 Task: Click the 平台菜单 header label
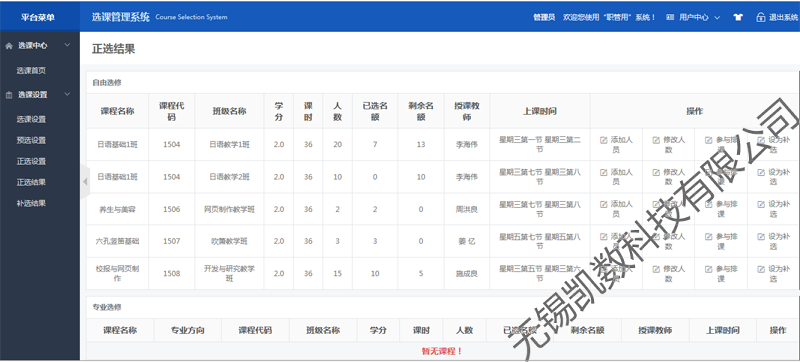[x=38, y=17]
